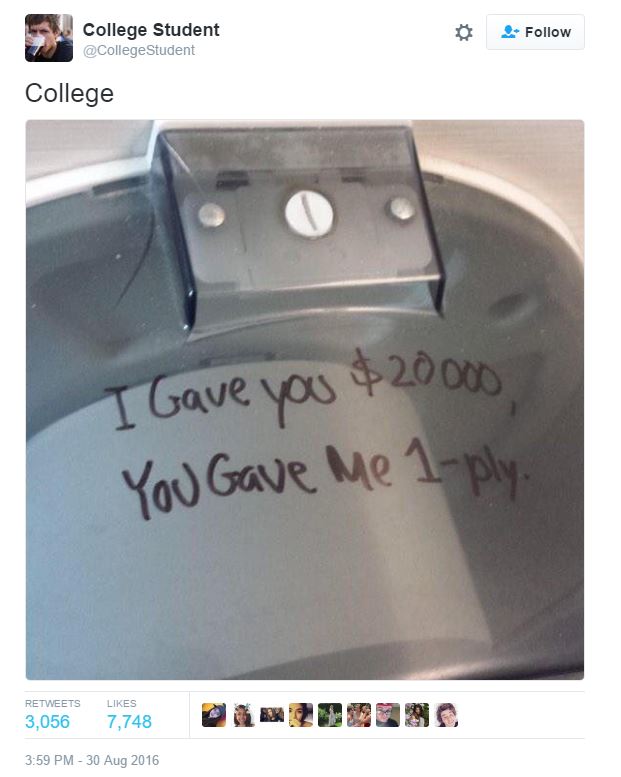Show the 7,748 likes list
The width and height of the screenshot is (621, 777).
[x=129, y=722]
